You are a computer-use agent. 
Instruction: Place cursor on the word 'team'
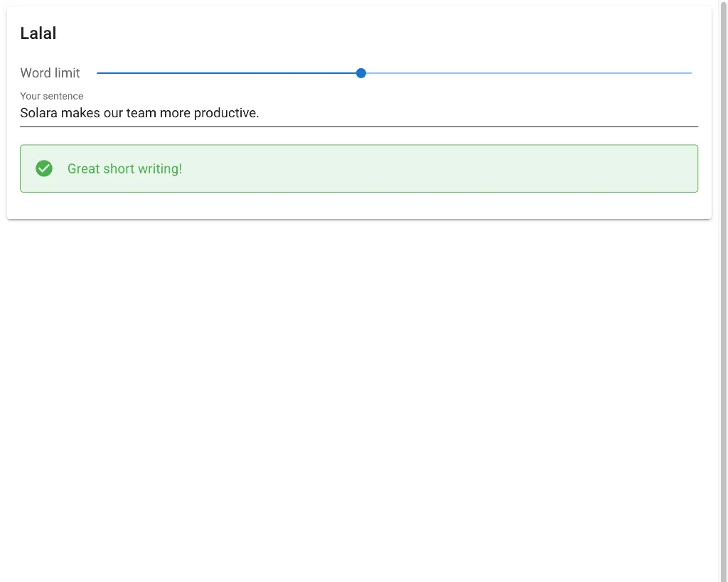click(x=141, y=113)
